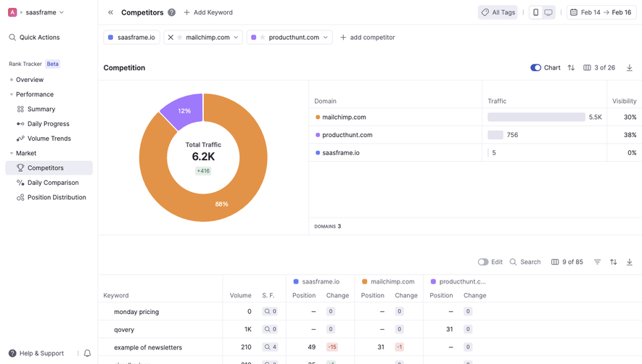This screenshot has height=364, width=642.
Task: Sort the Competition table
Action: coord(571,67)
